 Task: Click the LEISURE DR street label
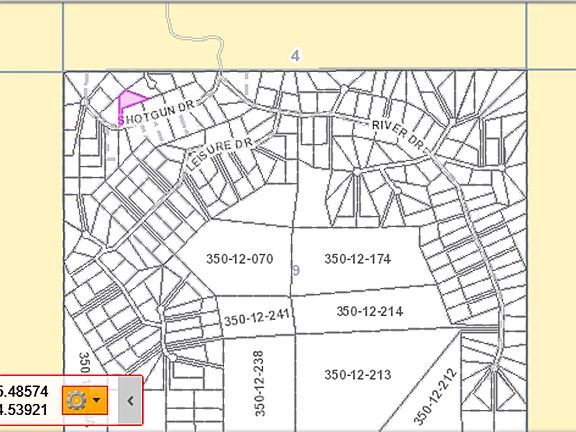pos(220,154)
